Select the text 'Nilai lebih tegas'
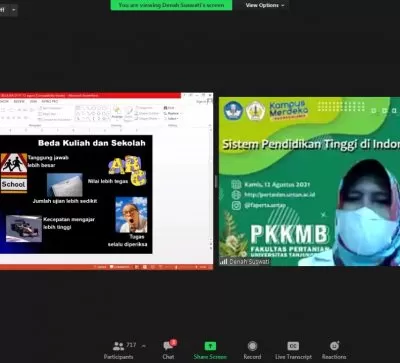The width and height of the screenshot is (400, 363). (x=108, y=181)
